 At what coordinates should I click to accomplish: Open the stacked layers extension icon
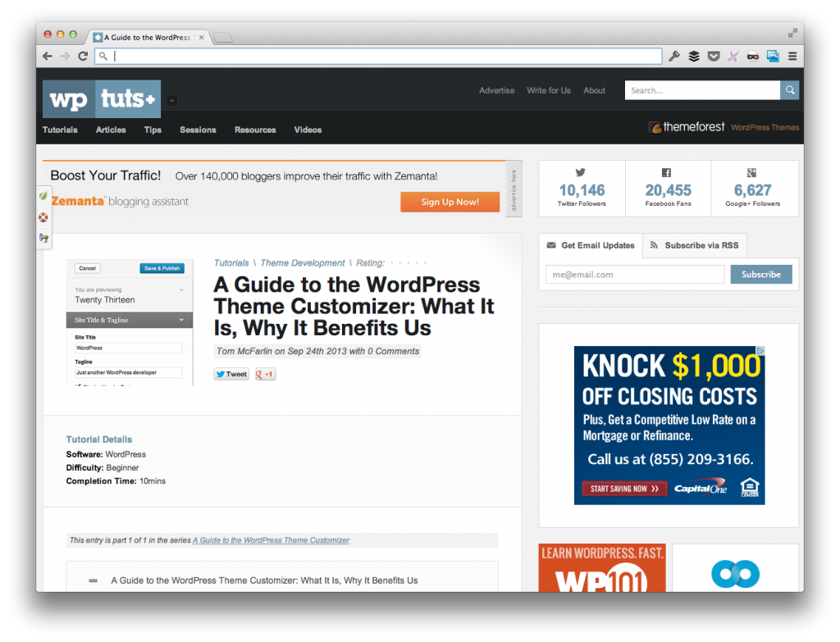[694, 57]
